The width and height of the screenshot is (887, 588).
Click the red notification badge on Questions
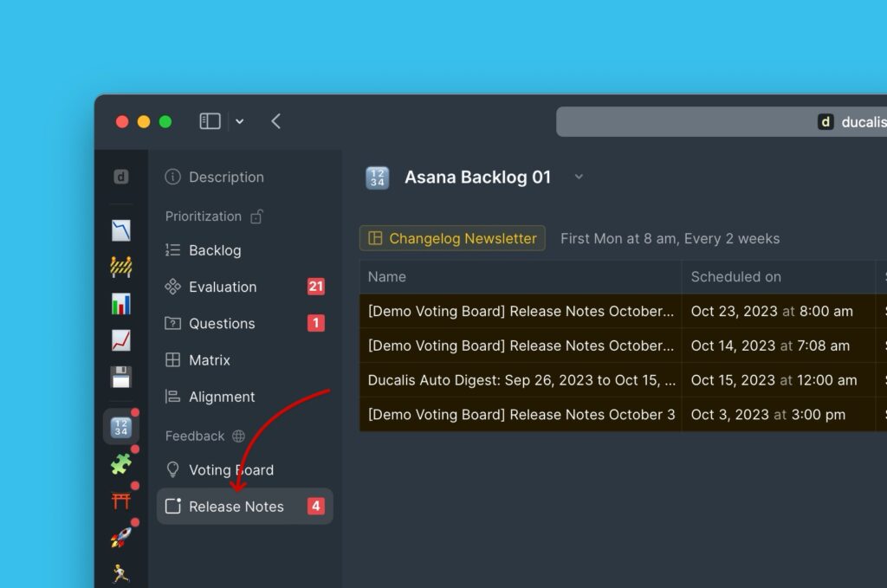click(314, 323)
